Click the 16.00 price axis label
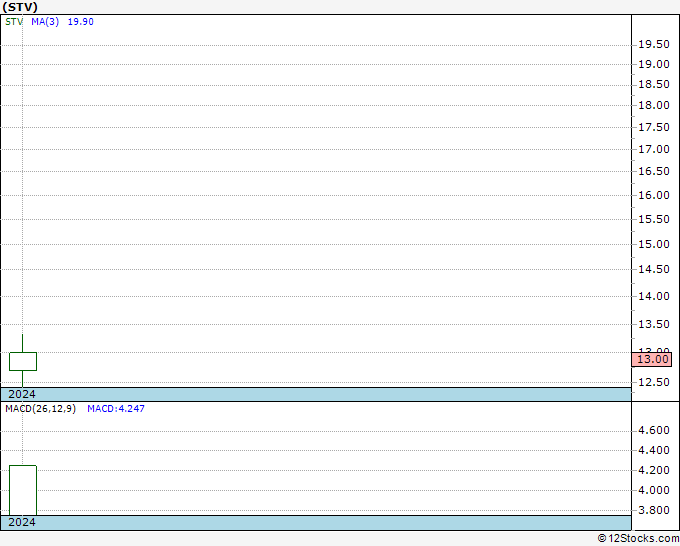Image resolution: width=680 pixels, height=546 pixels. pyautogui.click(x=654, y=195)
